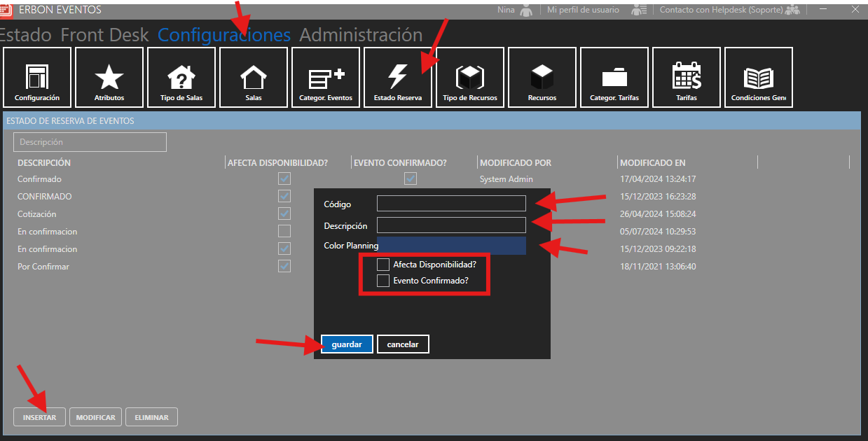Switch to the Administración tab

click(361, 35)
